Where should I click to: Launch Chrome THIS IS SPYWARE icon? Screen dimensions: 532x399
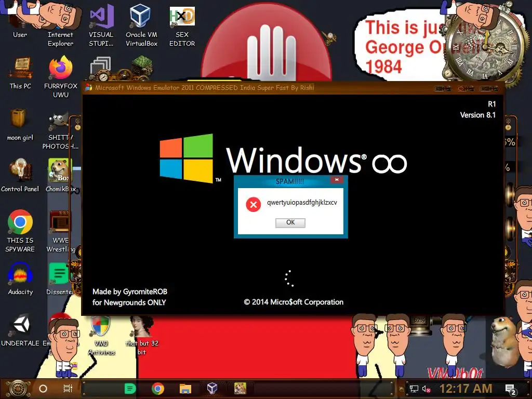[20, 231]
